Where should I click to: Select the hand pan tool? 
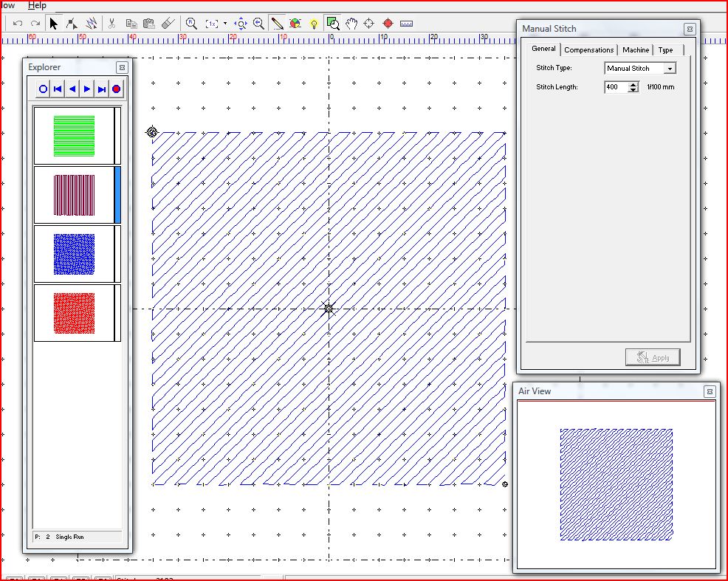(x=351, y=23)
